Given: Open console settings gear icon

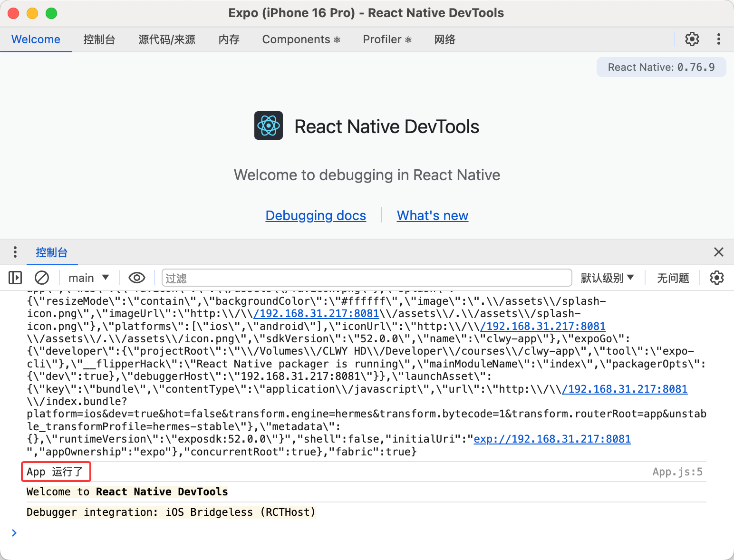Looking at the screenshot, I should [716, 278].
